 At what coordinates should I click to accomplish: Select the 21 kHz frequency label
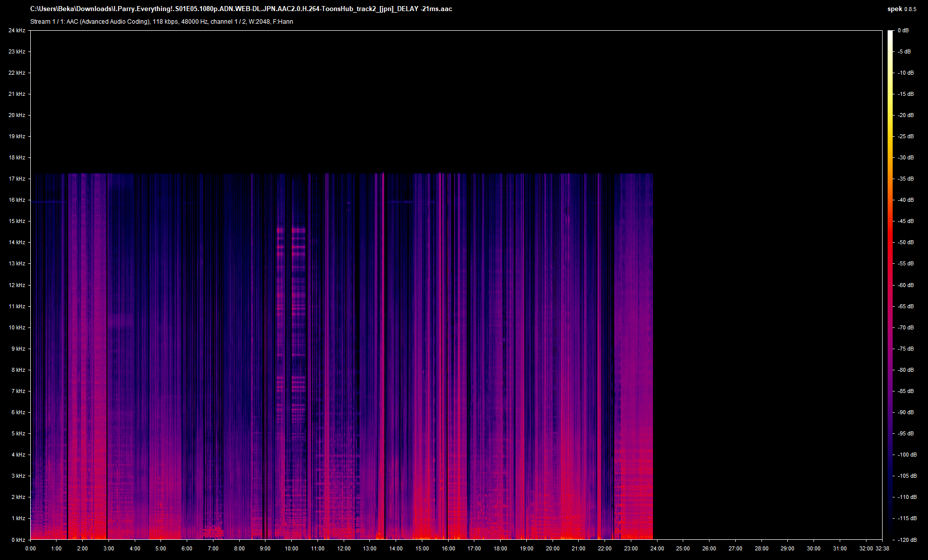click(x=17, y=94)
